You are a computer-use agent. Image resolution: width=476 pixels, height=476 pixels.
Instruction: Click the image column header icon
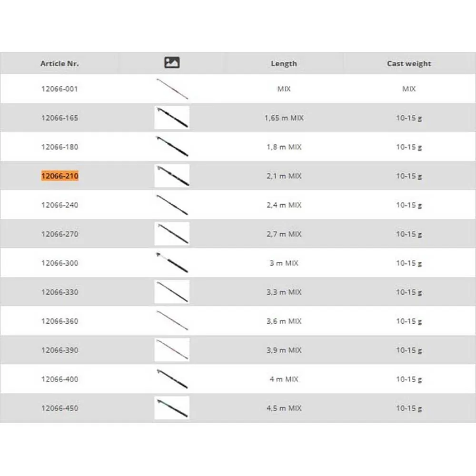point(172,62)
